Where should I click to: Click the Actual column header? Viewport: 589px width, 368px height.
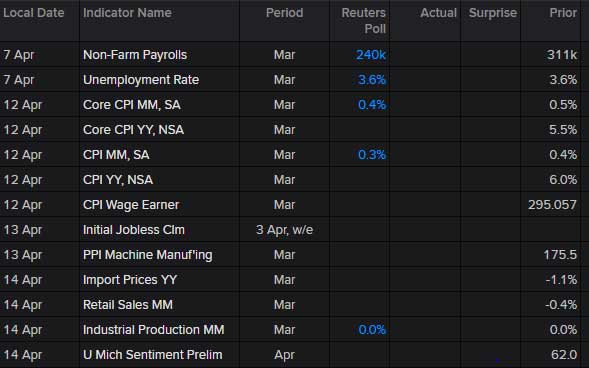click(438, 13)
